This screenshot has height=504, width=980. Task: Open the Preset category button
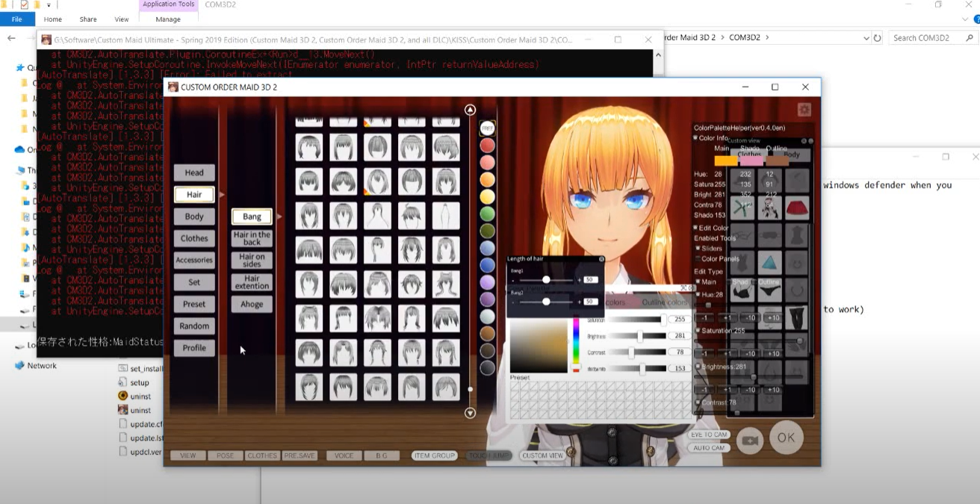coord(194,304)
